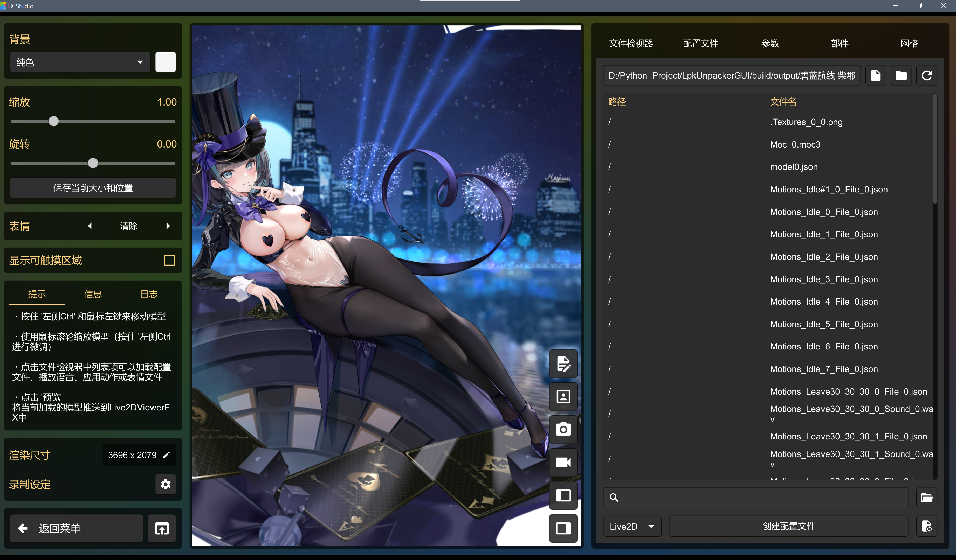Open recording settings with the gear icon
Image resolution: width=956 pixels, height=560 pixels.
(x=166, y=484)
